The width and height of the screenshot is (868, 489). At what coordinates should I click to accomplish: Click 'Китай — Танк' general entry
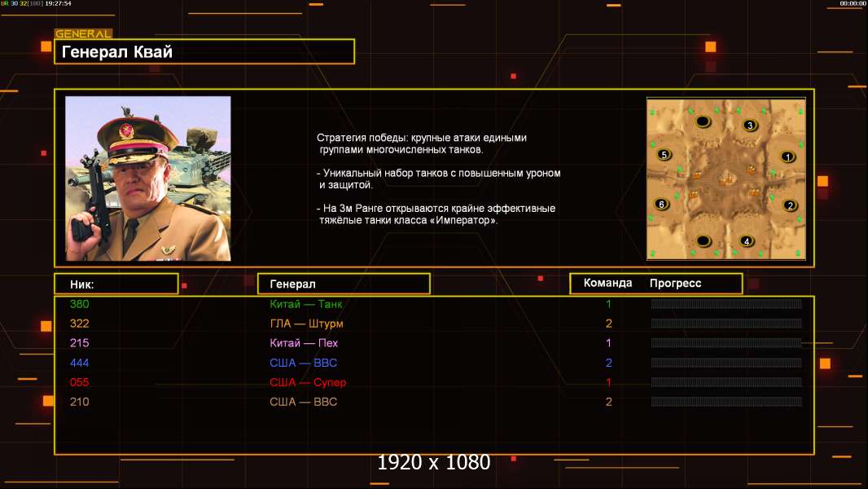click(x=305, y=304)
